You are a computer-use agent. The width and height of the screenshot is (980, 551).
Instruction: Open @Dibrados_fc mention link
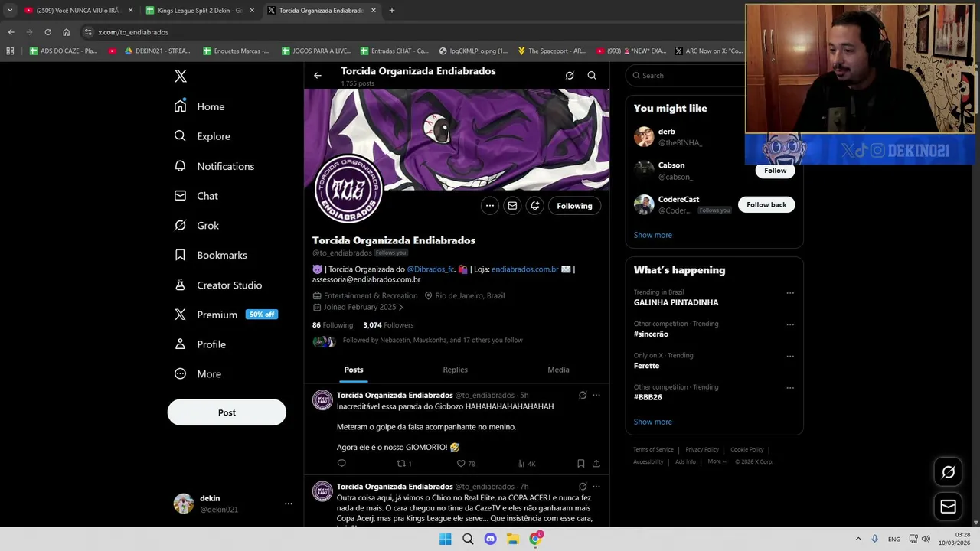point(430,269)
